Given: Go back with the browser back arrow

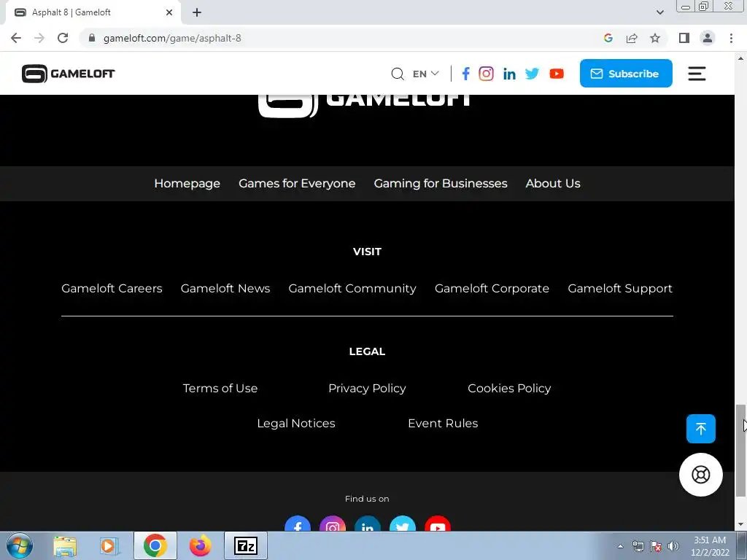Looking at the screenshot, I should 16,38.
